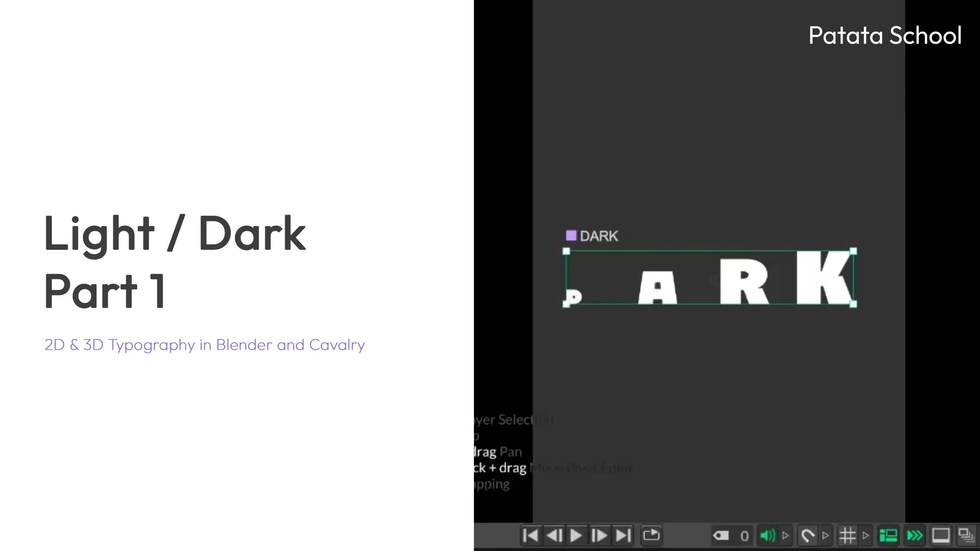
Task: Toggle the grid overlay icon
Action: (x=847, y=535)
